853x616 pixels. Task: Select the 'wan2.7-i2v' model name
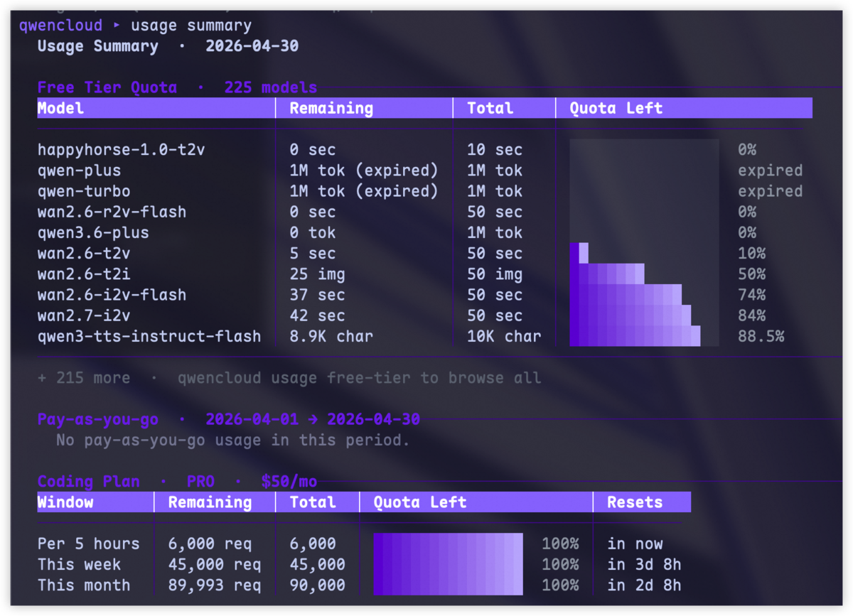[84, 315]
